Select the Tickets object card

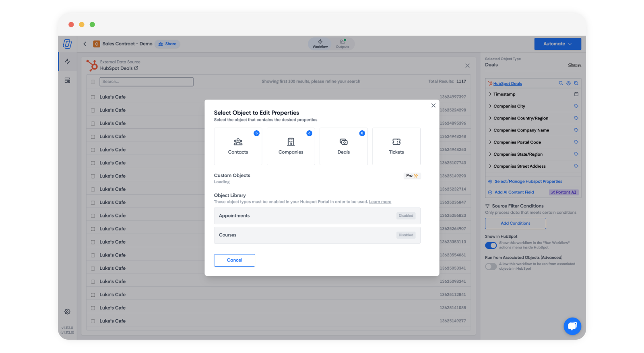[x=396, y=146]
